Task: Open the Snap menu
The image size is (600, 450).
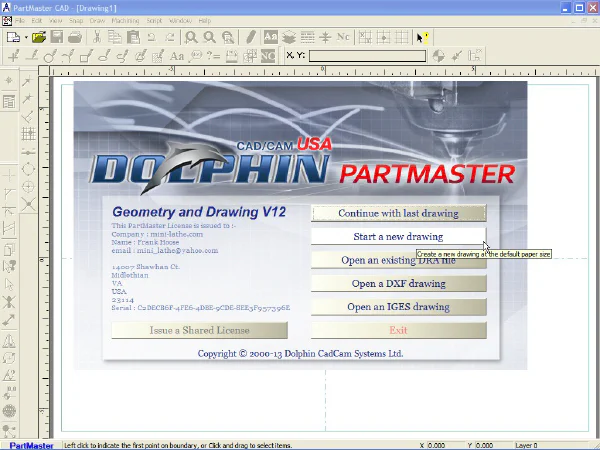Action: click(x=76, y=21)
